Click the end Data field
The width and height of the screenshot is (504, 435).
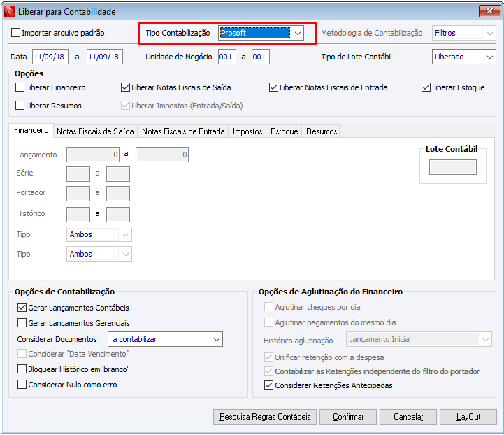(x=104, y=57)
